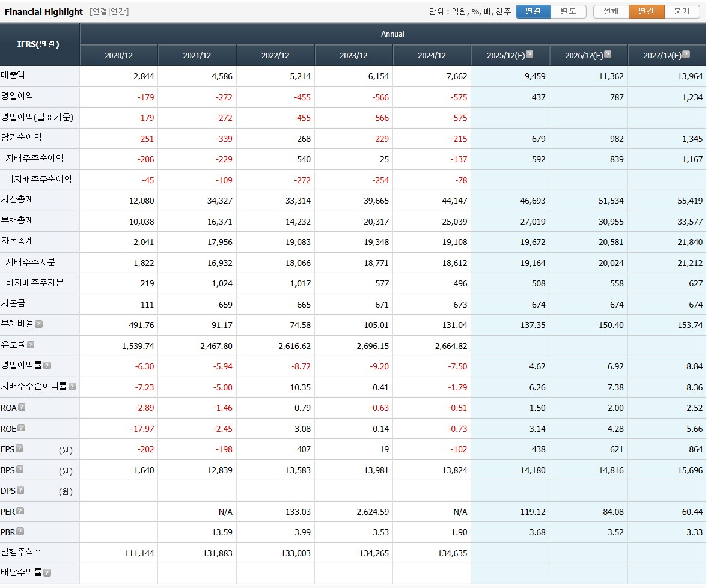Show the ROA definition help icon
This screenshot has width=708, height=588.
pyautogui.click(x=22, y=407)
